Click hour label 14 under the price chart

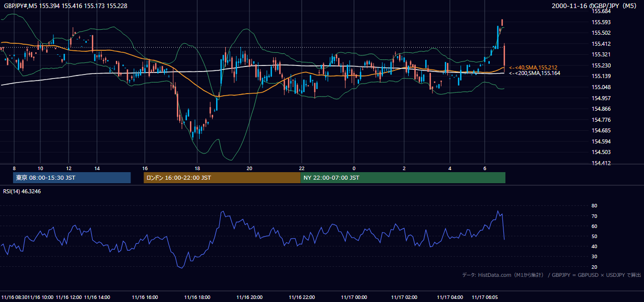coord(97,168)
